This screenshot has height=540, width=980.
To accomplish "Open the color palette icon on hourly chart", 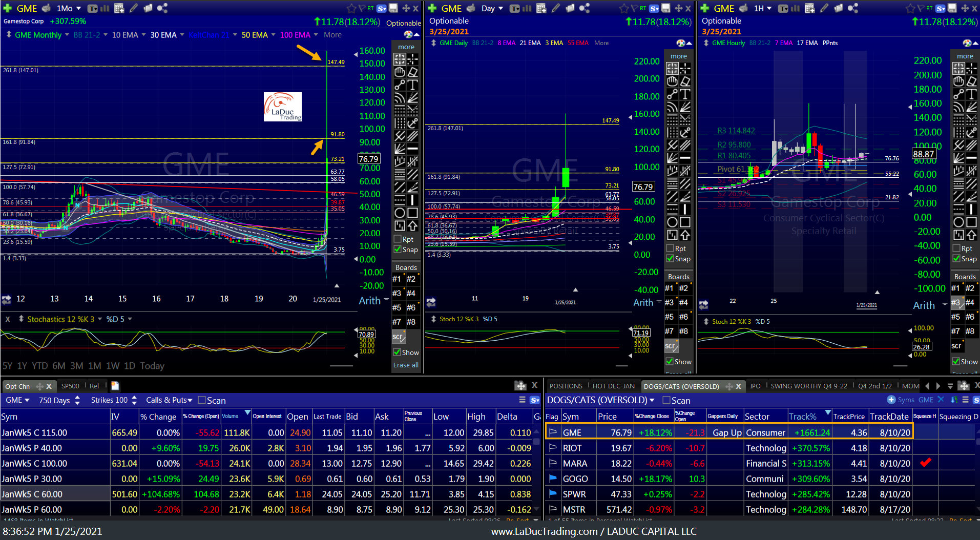I will pos(967,43).
